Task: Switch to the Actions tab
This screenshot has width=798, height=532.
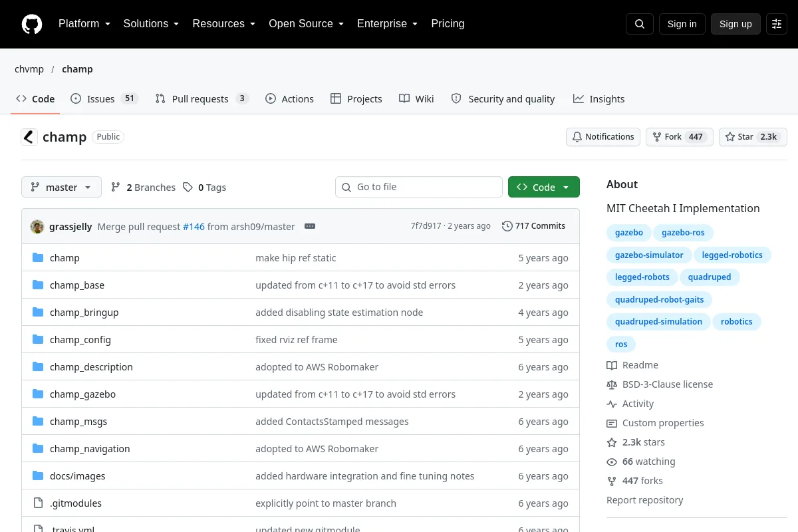Action: [289, 99]
